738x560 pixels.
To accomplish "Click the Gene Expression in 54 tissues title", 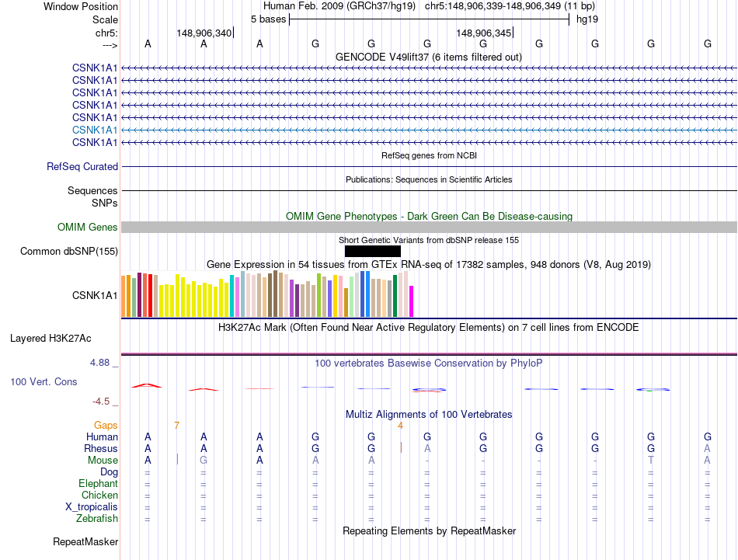I will (429, 265).
